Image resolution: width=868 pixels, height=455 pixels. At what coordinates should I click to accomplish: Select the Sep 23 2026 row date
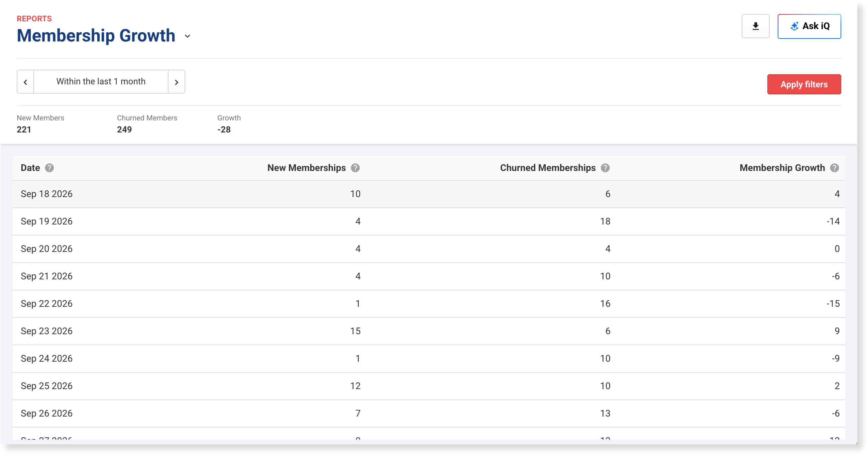pyautogui.click(x=46, y=331)
